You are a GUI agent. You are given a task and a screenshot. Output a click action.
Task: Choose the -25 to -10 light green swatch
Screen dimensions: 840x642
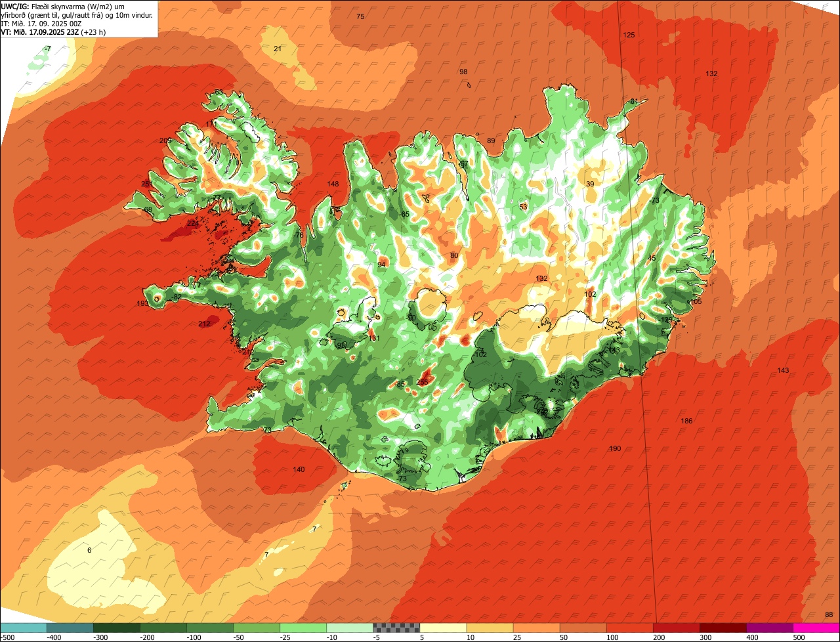tap(303, 628)
